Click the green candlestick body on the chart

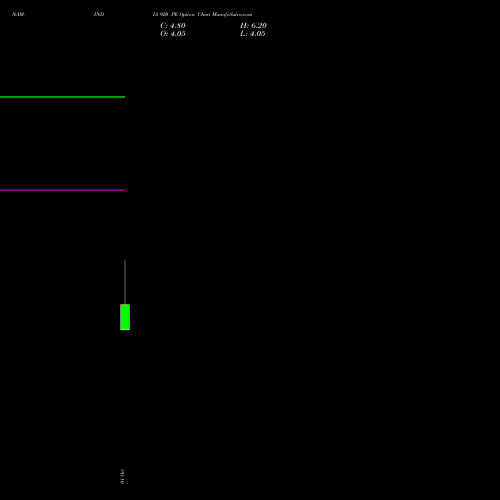click(125, 317)
